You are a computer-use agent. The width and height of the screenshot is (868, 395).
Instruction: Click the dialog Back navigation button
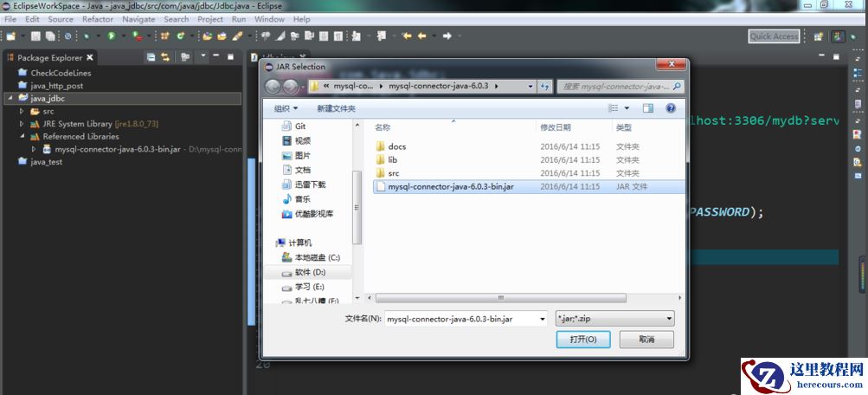tap(273, 87)
